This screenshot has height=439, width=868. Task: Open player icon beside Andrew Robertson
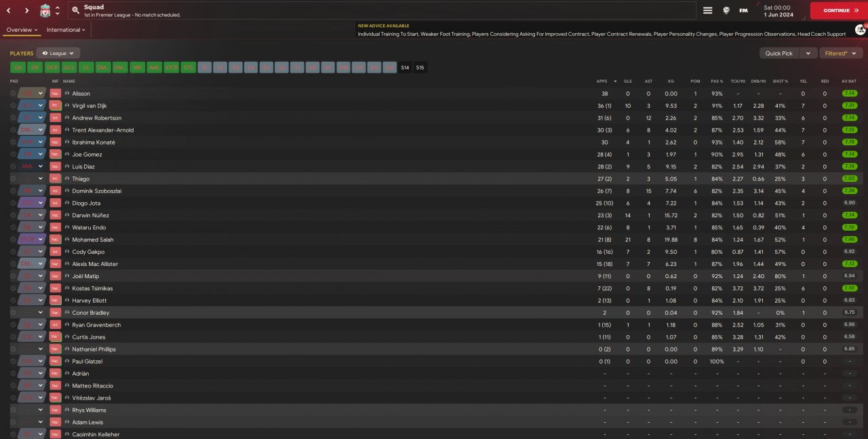point(67,118)
